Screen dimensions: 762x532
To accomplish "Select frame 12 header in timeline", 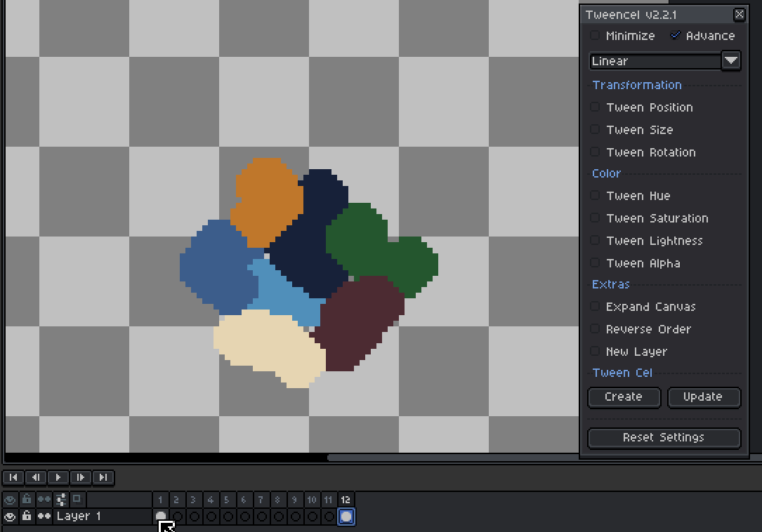I will 346,500.
